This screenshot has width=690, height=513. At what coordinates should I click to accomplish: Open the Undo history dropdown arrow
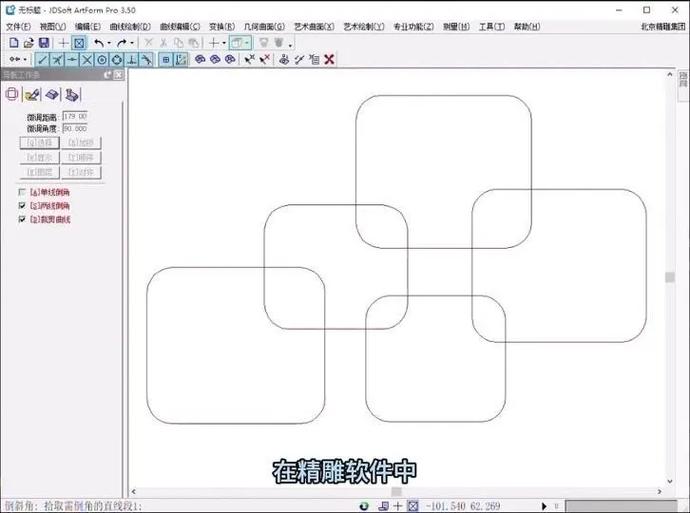tap(109, 43)
